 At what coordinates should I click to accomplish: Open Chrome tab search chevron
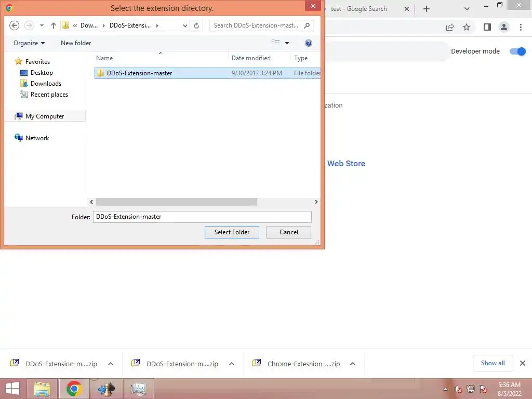tap(467, 9)
